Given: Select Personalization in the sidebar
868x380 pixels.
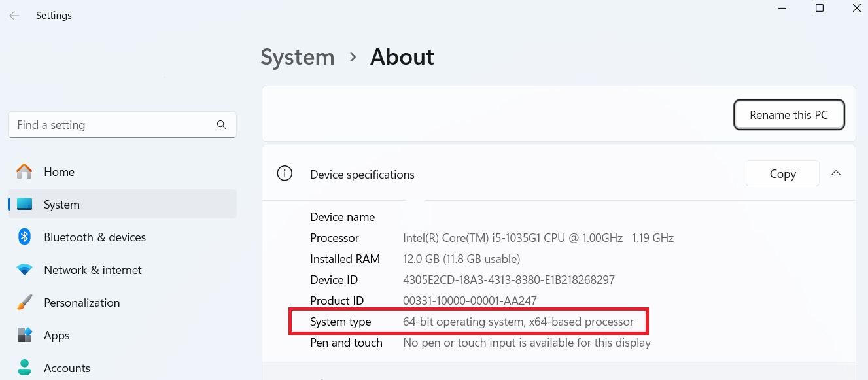Looking at the screenshot, I should pos(122,302).
